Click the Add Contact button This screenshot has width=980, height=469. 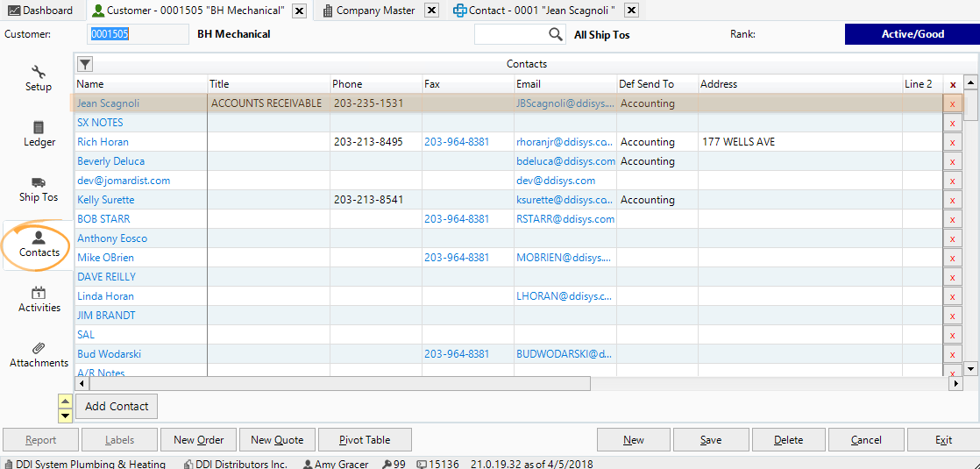click(x=117, y=407)
